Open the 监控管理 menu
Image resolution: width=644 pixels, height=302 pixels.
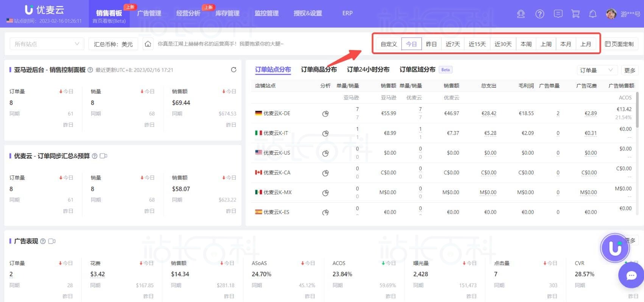click(x=266, y=13)
